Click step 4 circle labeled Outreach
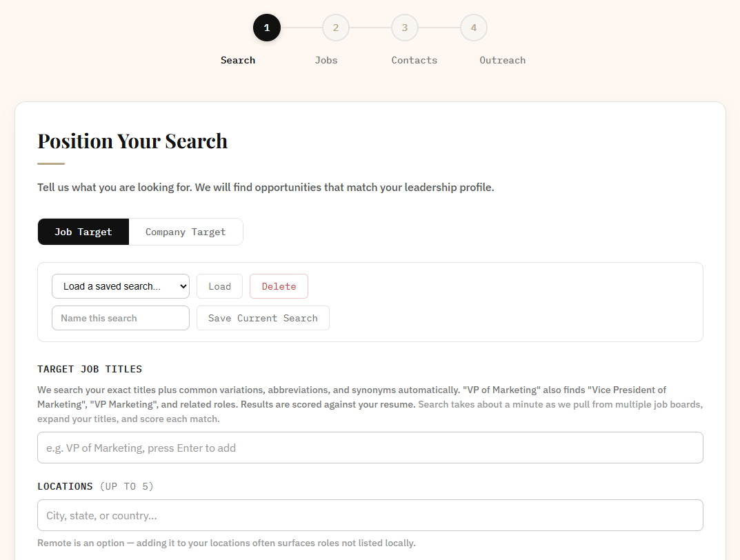Viewport: 740px width, 560px height. (x=474, y=28)
